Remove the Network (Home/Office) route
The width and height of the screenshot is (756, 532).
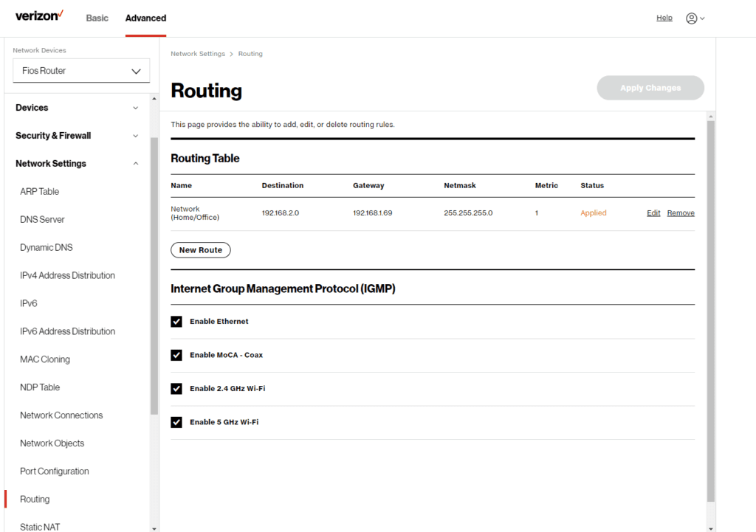[x=681, y=213]
